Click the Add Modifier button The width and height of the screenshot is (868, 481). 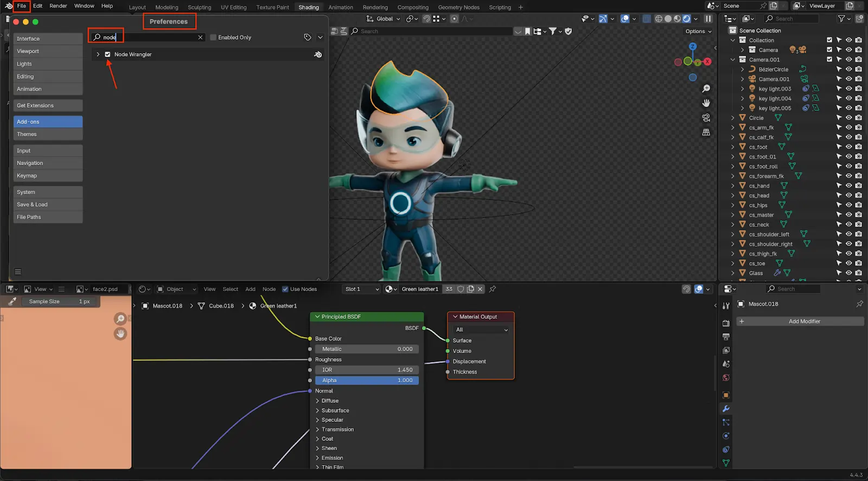point(800,321)
